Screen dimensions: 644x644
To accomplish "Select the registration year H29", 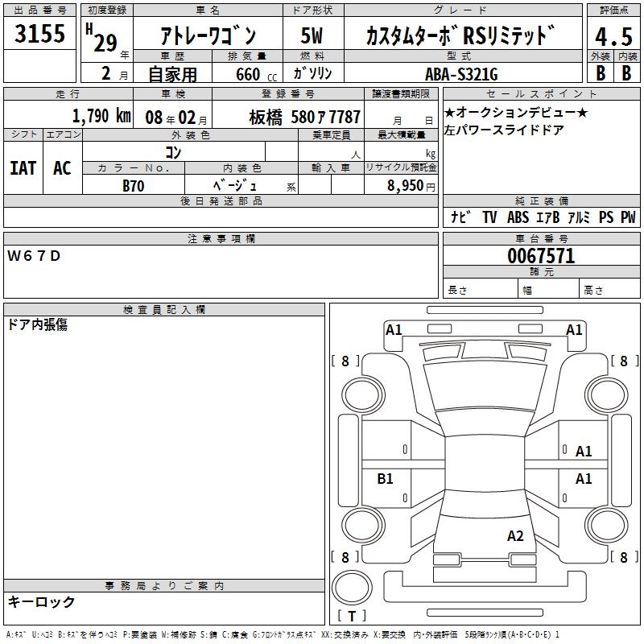I will pyautogui.click(x=103, y=38).
